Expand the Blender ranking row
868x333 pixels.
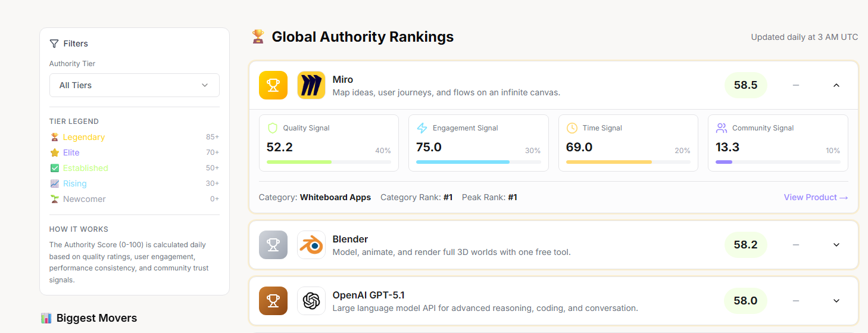[836, 245]
